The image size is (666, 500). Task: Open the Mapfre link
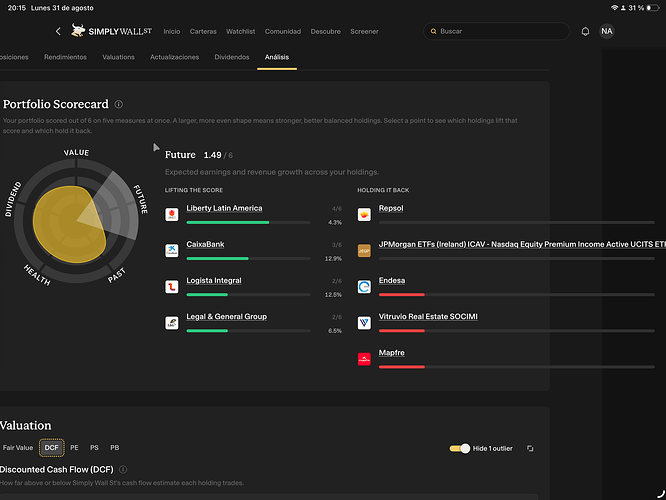[x=392, y=353]
